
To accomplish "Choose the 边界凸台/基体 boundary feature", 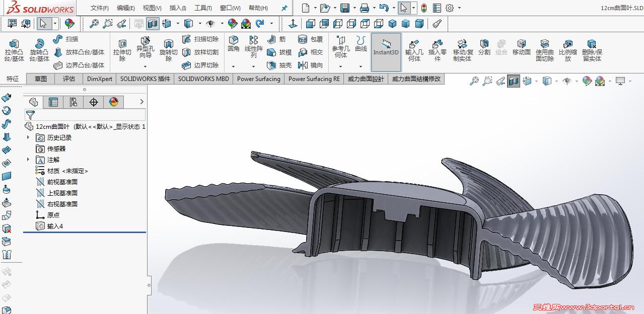I will coord(79,65).
